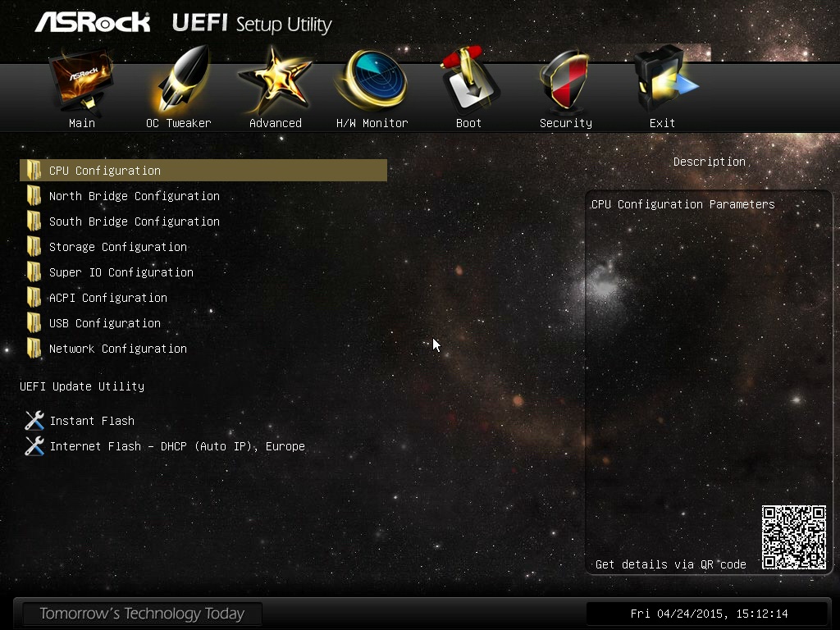840x630 pixels.
Task: Click the South Bridge Configuration folder icon
Action: (34, 221)
